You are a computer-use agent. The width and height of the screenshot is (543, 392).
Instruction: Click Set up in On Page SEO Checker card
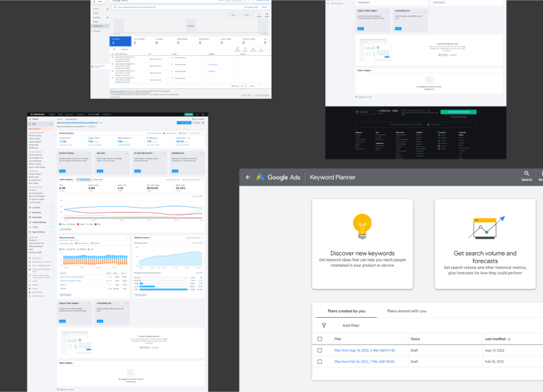click(x=137, y=171)
